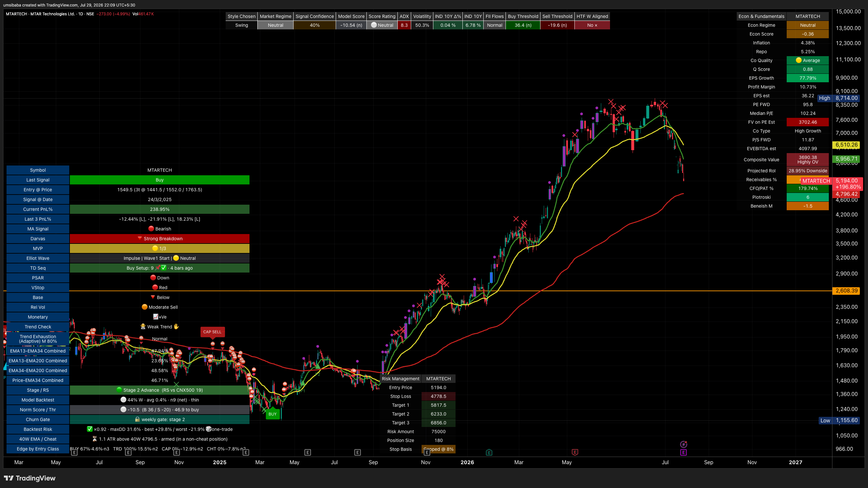This screenshot has width=868, height=488.
Task: Click the purple lightning event icon
Action: [x=683, y=444]
